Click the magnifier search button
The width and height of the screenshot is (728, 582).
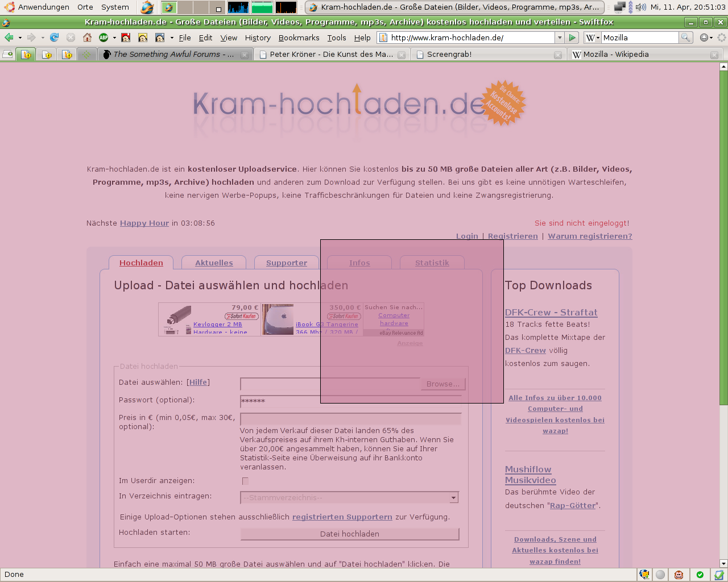point(686,38)
